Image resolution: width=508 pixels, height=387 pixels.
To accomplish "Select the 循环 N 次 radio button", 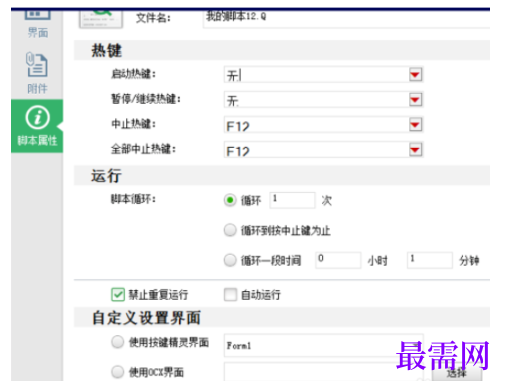I will [x=230, y=200].
